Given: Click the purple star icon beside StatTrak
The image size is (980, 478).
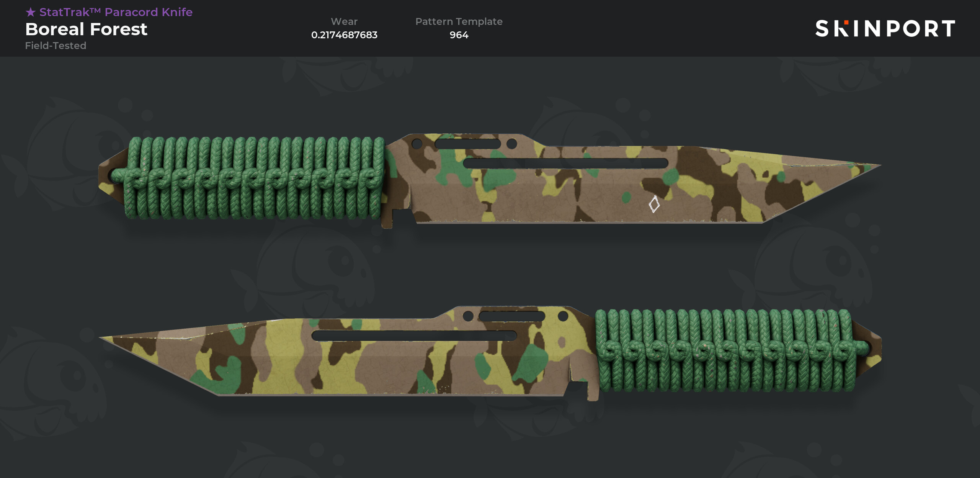Looking at the screenshot, I should tap(31, 12).
